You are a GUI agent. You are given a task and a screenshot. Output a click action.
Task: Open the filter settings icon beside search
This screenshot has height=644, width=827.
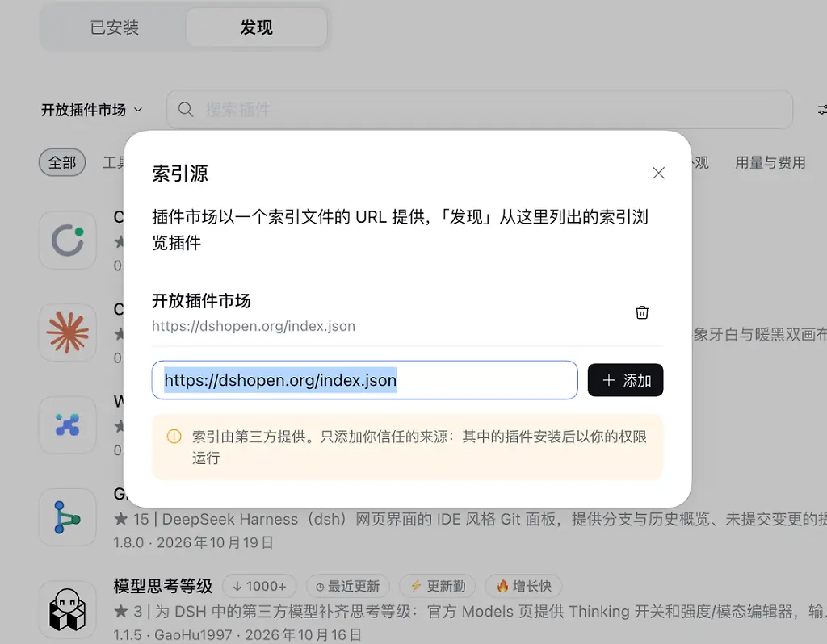pos(821,110)
